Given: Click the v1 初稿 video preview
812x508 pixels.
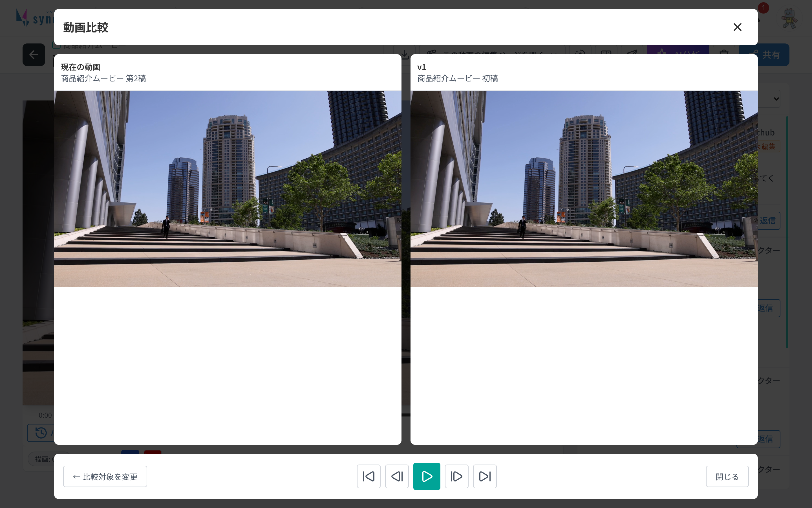Looking at the screenshot, I should pyautogui.click(x=584, y=189).
